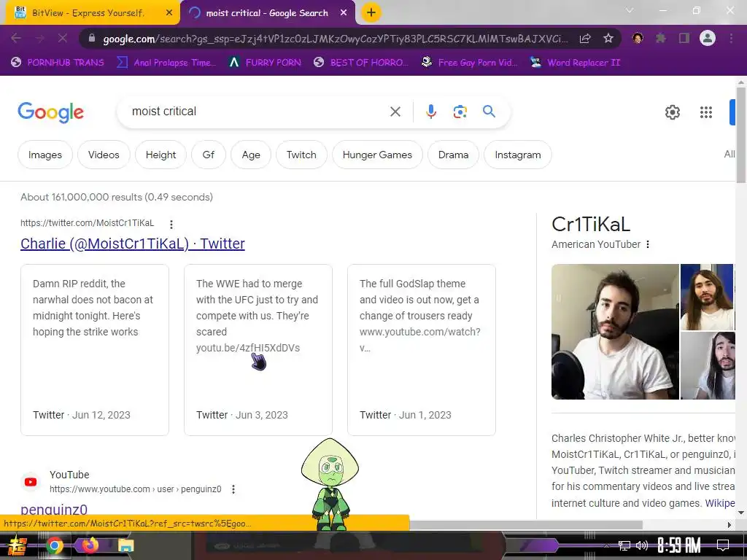Select the Hunger Games filter chip
747x560 pixels.
(x=377, y=155)
